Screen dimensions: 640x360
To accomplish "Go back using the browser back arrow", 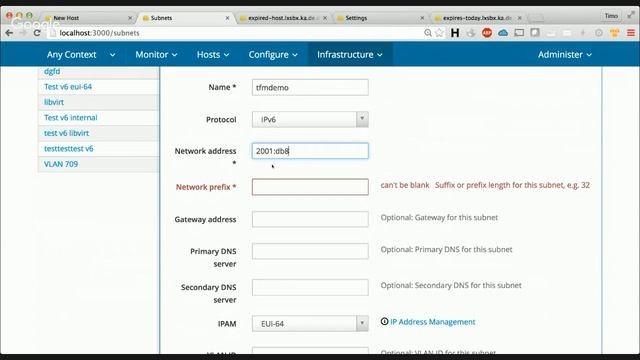I will coord(9,33).
